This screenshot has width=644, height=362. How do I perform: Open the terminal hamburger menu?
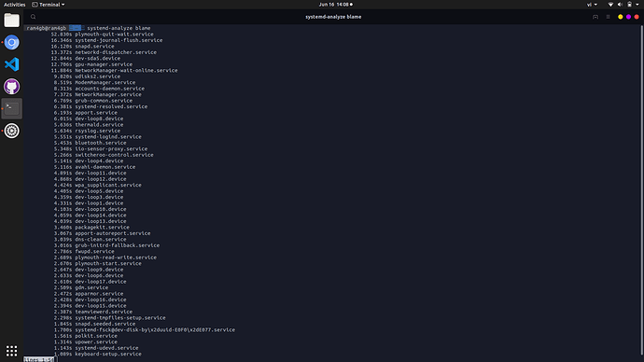tap(608, 17)
